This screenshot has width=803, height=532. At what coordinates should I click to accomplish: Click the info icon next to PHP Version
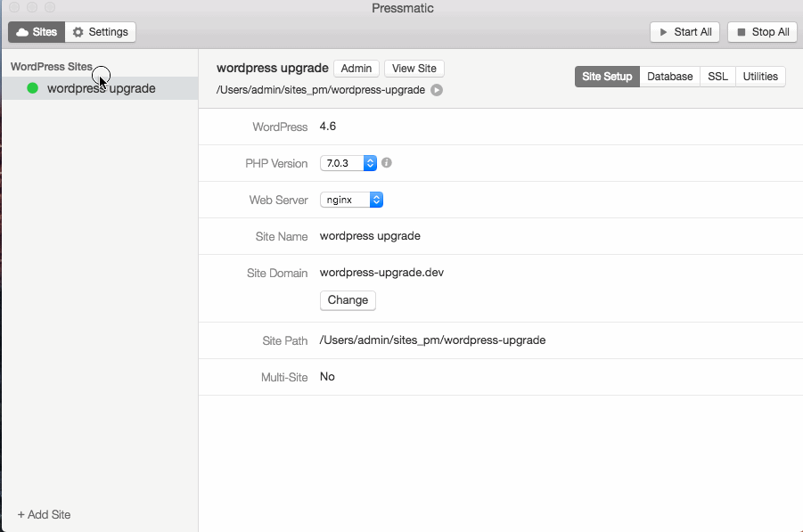point(387,163)
